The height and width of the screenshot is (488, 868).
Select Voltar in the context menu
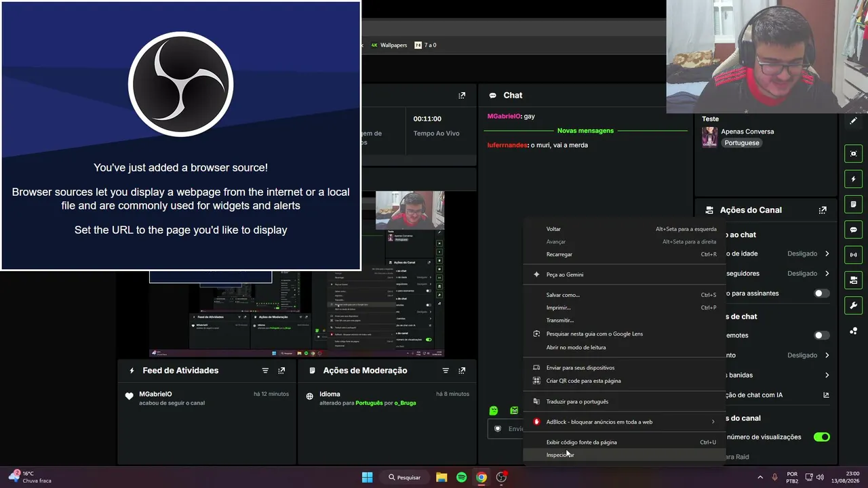click(x=624, y=229)
